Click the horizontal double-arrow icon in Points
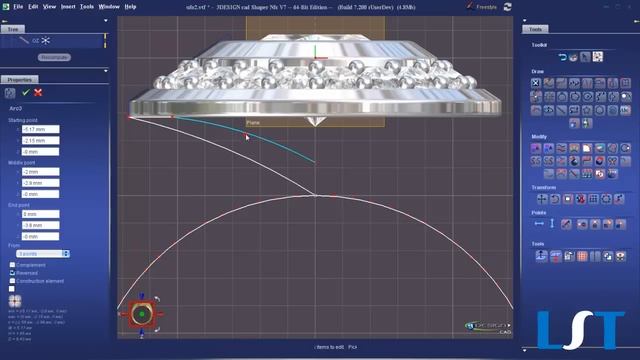 pos(539,224)
